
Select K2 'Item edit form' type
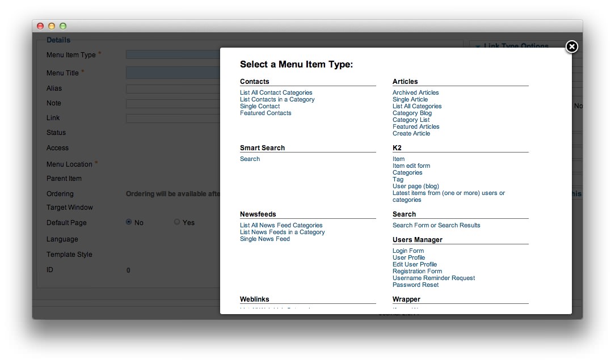[411, 166]
